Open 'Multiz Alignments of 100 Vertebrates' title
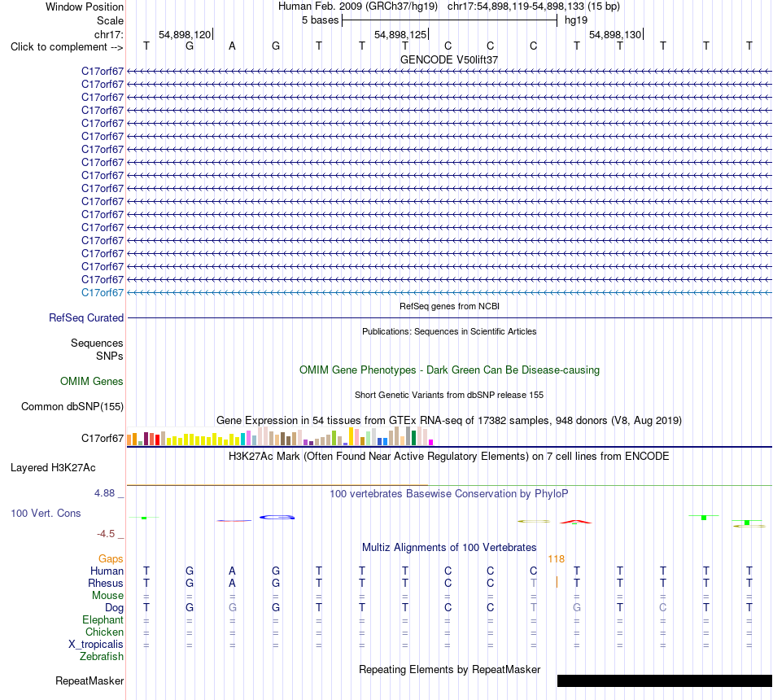The width and height of the screenshot is (773, 700). (x=449, y=548)
